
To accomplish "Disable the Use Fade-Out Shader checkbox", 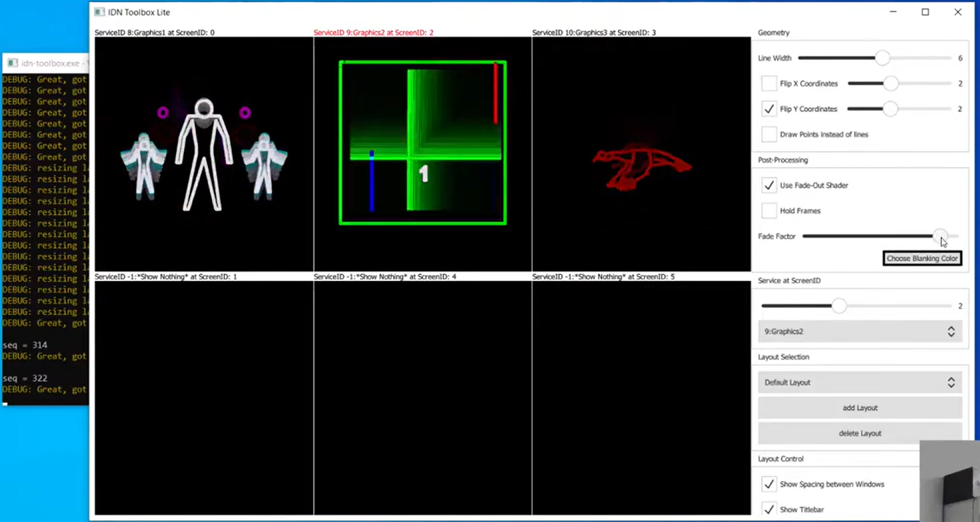I will pyautogui.click(x=769, y=185).
